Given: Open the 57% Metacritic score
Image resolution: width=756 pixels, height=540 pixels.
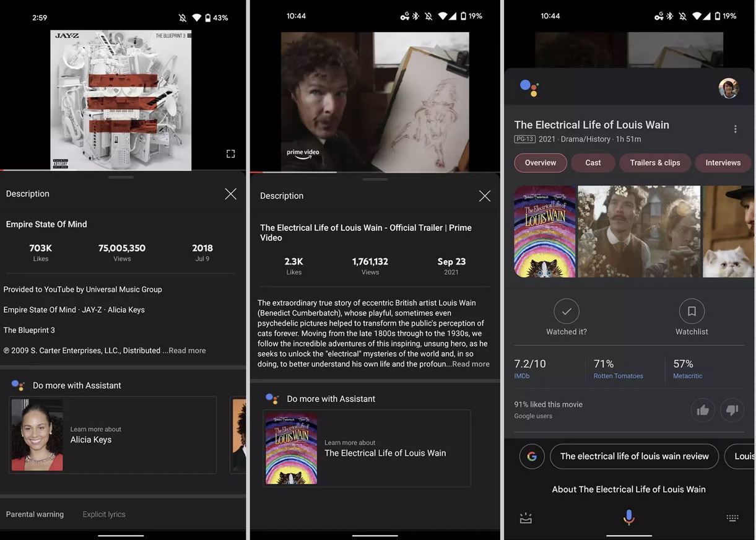Looking at the screenshot, I should coord(687,368).
